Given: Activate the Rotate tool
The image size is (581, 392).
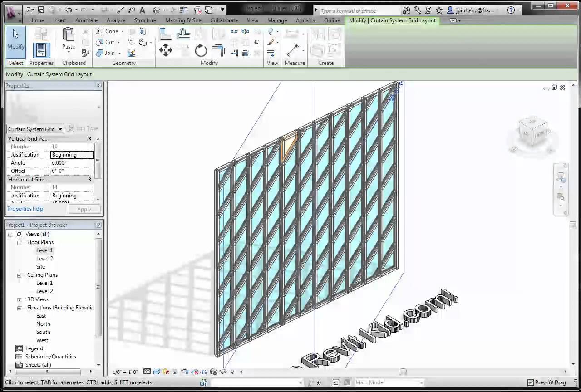Looking at the screenshot, I should (x=201, y=51).
